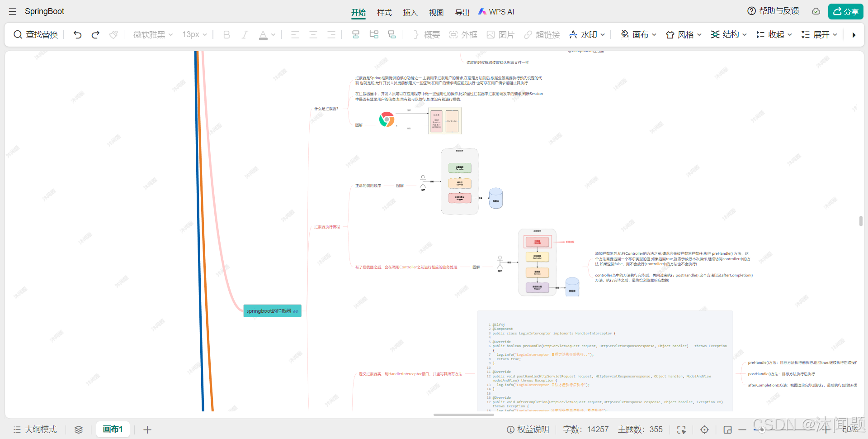Image resolution: width=868 pixels, height=439 pixels.
Task: Click the horizontal scrollbar at bottom
Action: click(463, 415)
